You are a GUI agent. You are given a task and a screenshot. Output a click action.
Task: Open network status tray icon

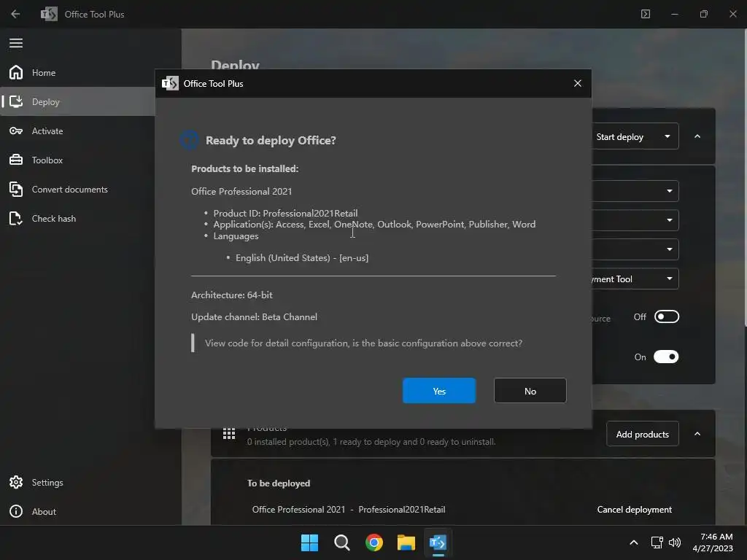point(657,542)
